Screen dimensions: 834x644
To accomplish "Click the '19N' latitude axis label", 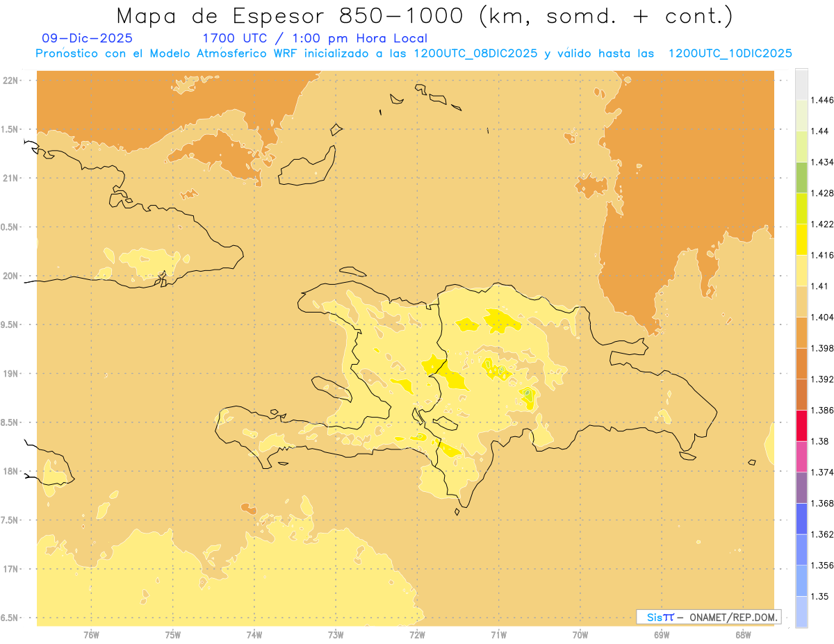I will pos(10,373).
